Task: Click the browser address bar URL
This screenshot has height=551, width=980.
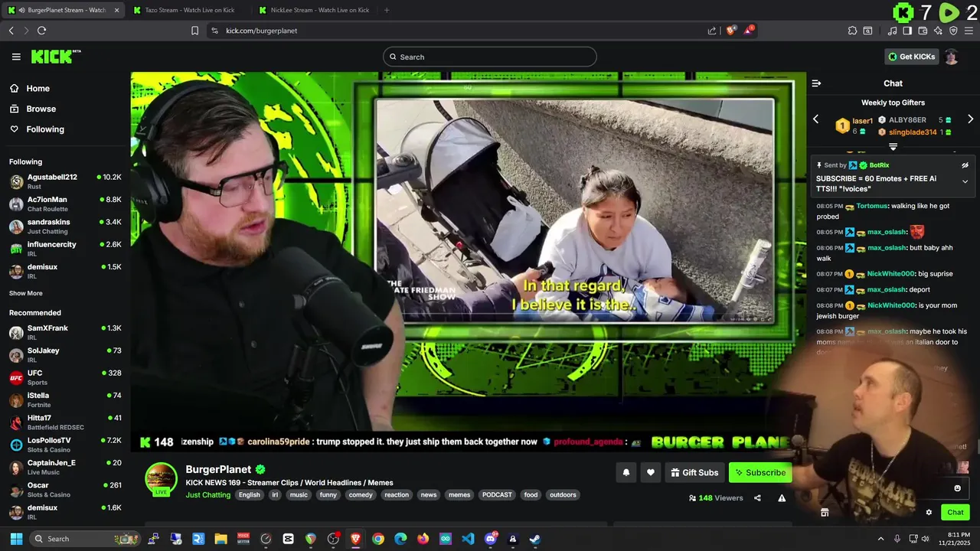Action: (262, 31)
